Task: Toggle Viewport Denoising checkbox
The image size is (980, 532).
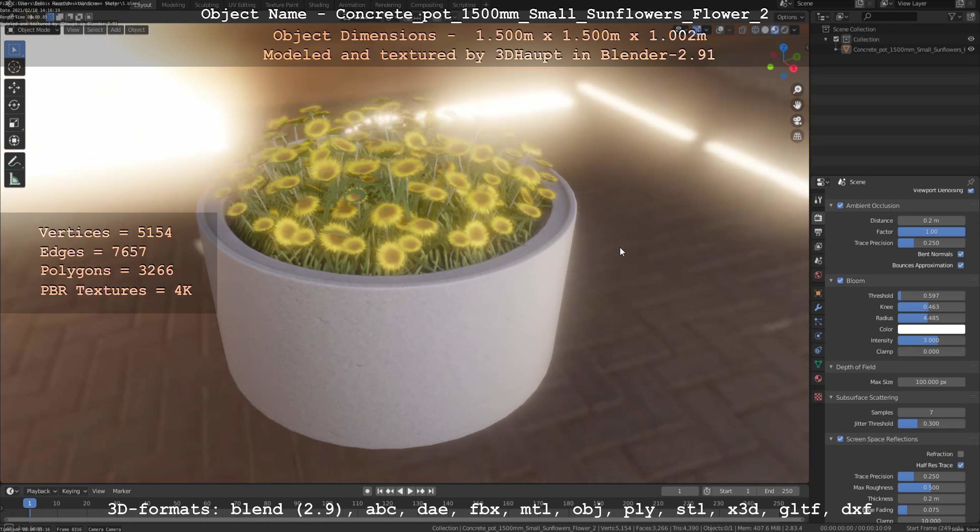Action: pyautogui.click(x=970, y=190)
